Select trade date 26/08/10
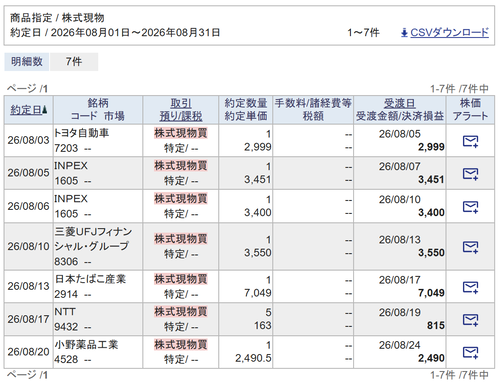The height and width of the screenshot is (384, 500). (28, 246)
